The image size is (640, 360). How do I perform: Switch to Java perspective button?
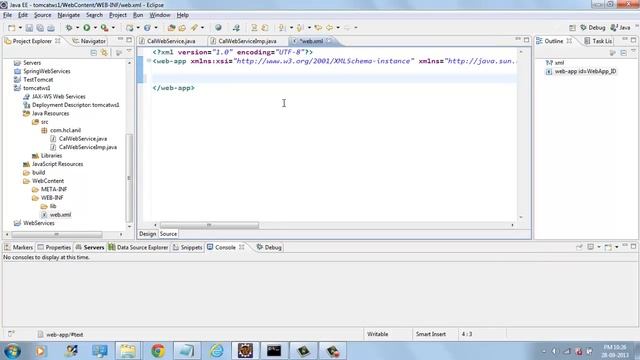pos(620,28)
